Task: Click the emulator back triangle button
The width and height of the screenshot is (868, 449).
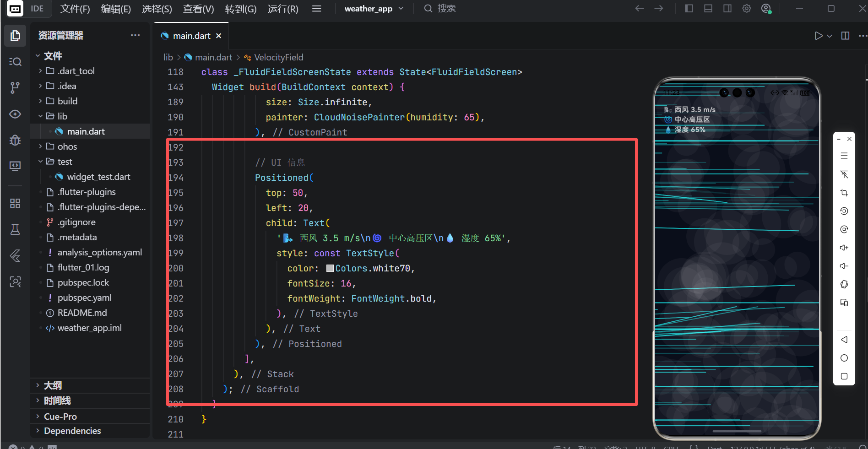Action: pos(844,340)
